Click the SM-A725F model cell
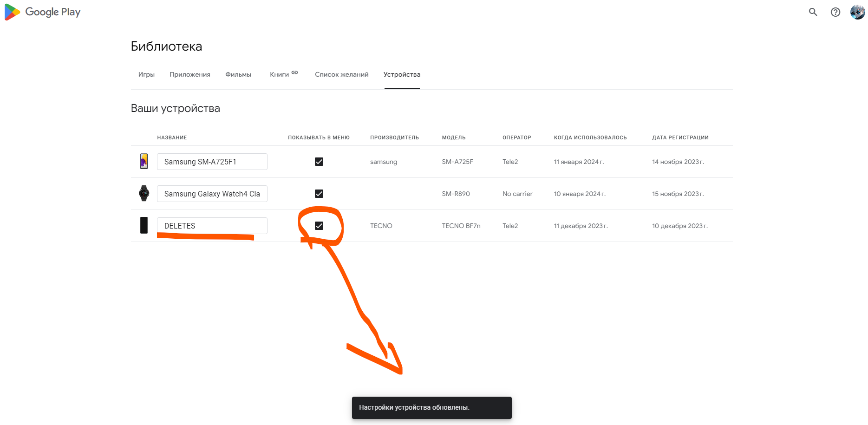Viewport: 868px width, 425px height. click(x=457, y=162)
